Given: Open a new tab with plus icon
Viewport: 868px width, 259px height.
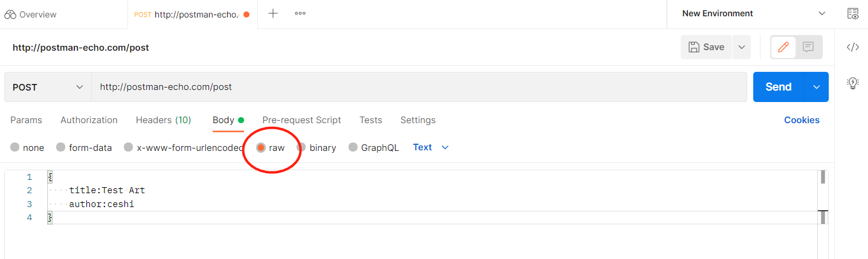Looking at the screenshot, I should tap(273, 13).
